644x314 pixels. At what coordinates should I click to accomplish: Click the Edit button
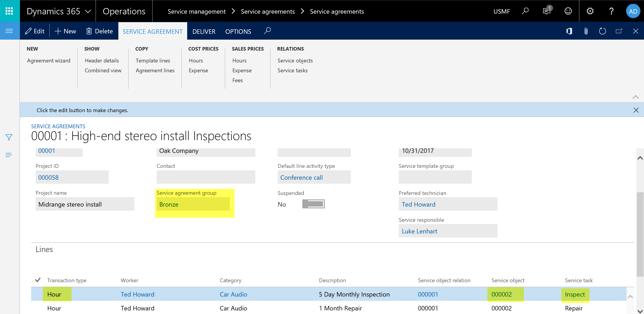(35, 31)
